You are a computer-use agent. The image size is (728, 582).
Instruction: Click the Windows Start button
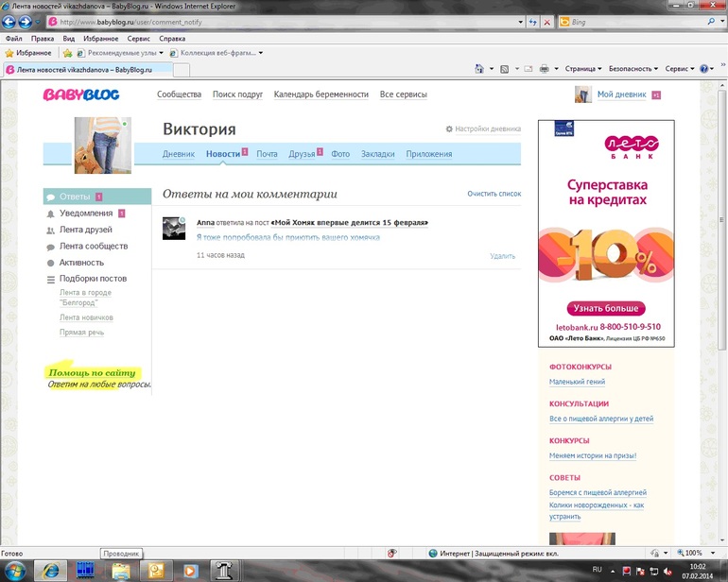coord(15,571)
